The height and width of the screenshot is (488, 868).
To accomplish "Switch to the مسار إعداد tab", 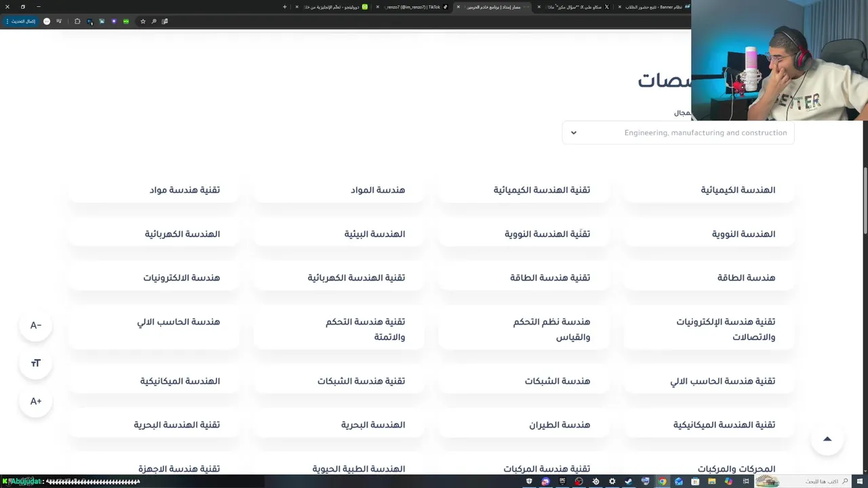I will click(x=494, y=7).
